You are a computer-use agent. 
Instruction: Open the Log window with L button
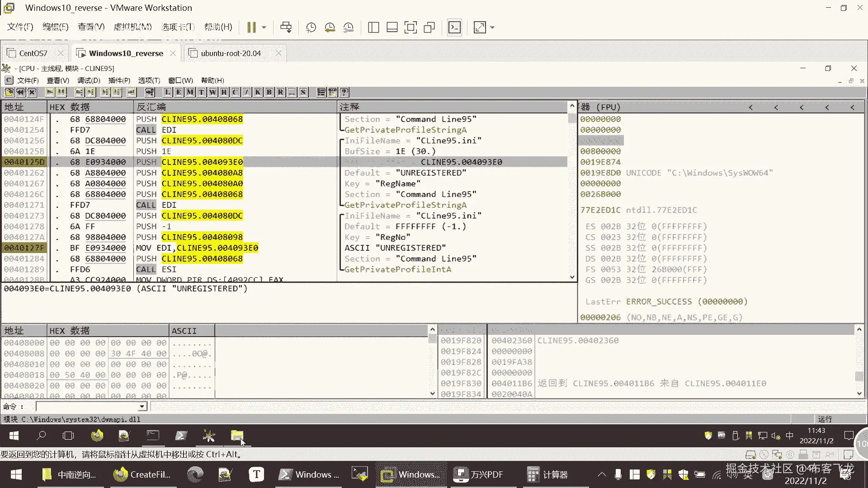167,92
